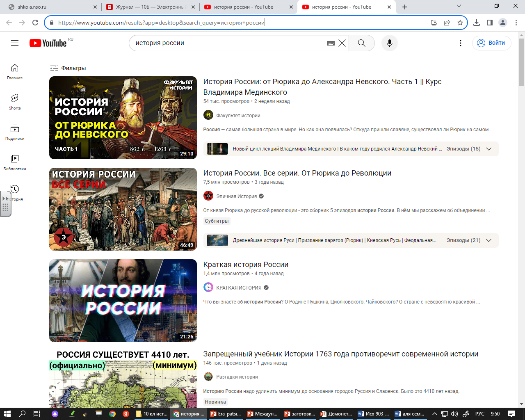The height and width of the screenshot is (420, 525).
Task: Open the Фильтры search filters
Action: click(68, 68)
